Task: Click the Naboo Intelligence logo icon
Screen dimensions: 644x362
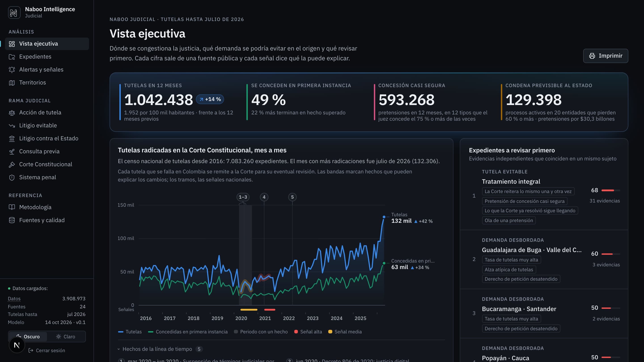Action: coord(14,13)
